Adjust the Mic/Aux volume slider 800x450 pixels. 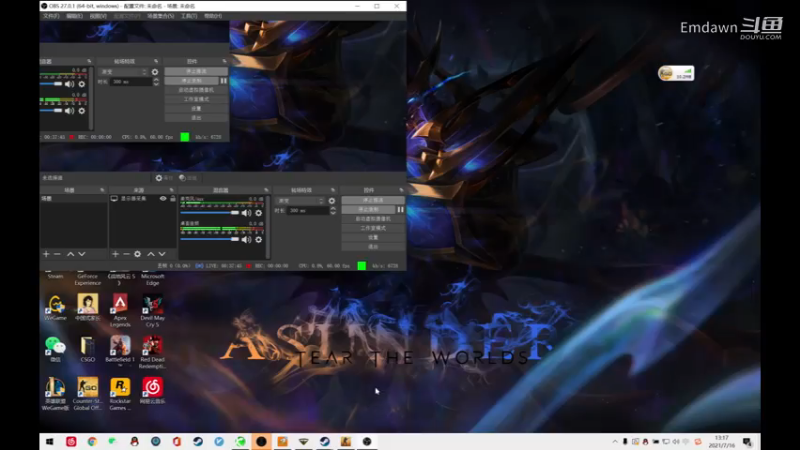coord(210,212)
